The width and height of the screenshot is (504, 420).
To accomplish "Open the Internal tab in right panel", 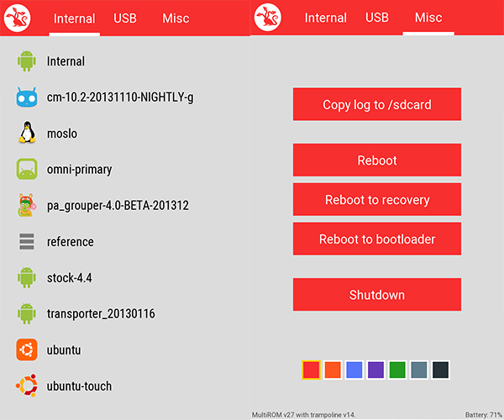I will [x=326, y=18].
